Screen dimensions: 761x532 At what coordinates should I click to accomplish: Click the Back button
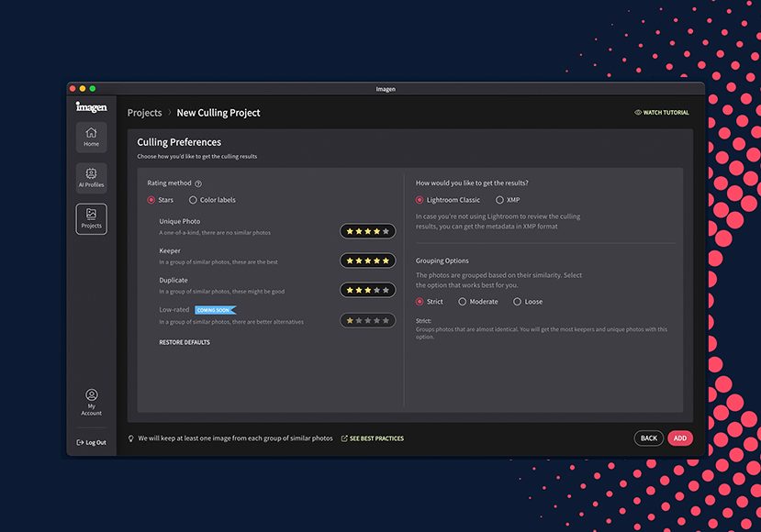coord(648,438)
